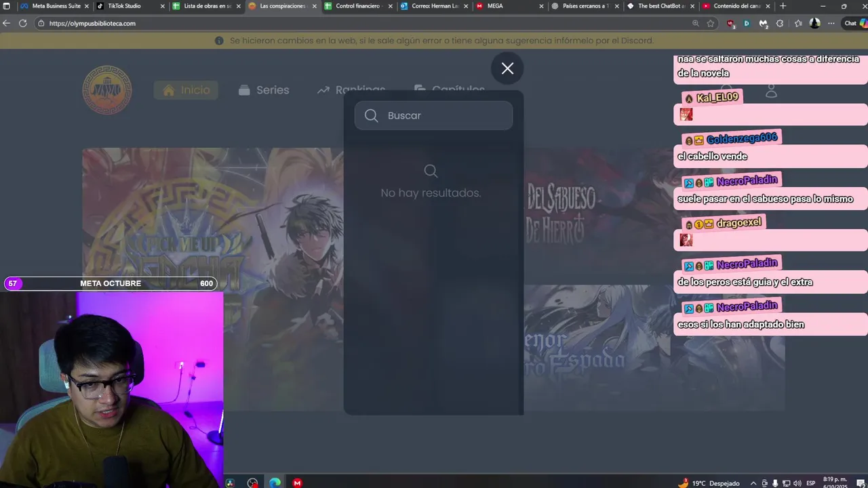Open the MEGA app taskbar icon
Viewport: 868px width, 488px height.
[x=297, y=483]
